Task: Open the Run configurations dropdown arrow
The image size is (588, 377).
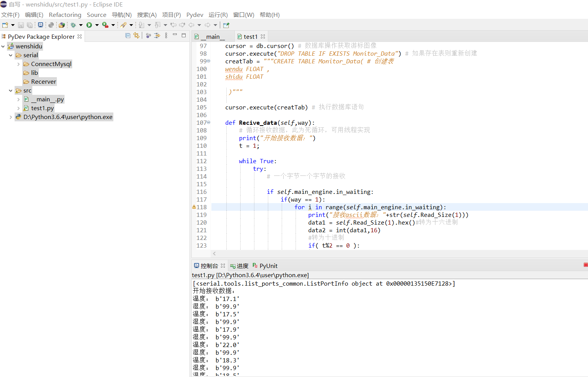Action: click(x=97, y=25)
